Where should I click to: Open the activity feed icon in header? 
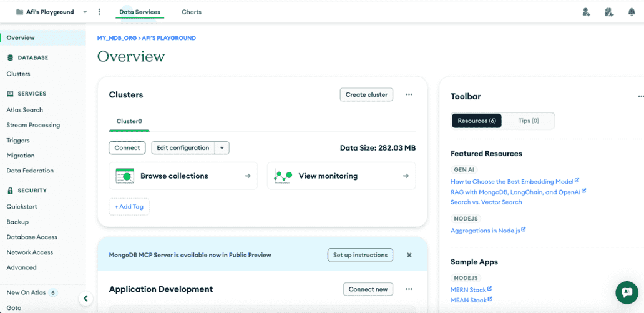(x=608, y=12)
